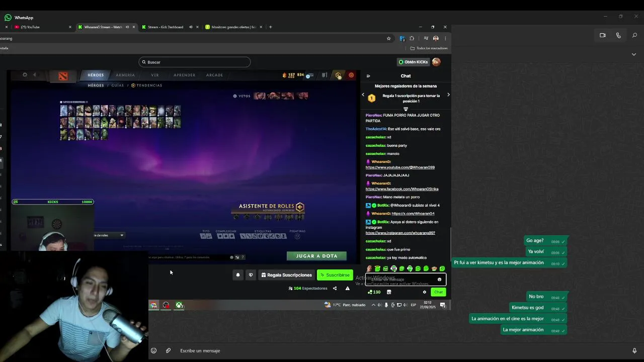This screenshot has height=362, width=644.
Task: Open the Dota settings gear
Action: 25,75
